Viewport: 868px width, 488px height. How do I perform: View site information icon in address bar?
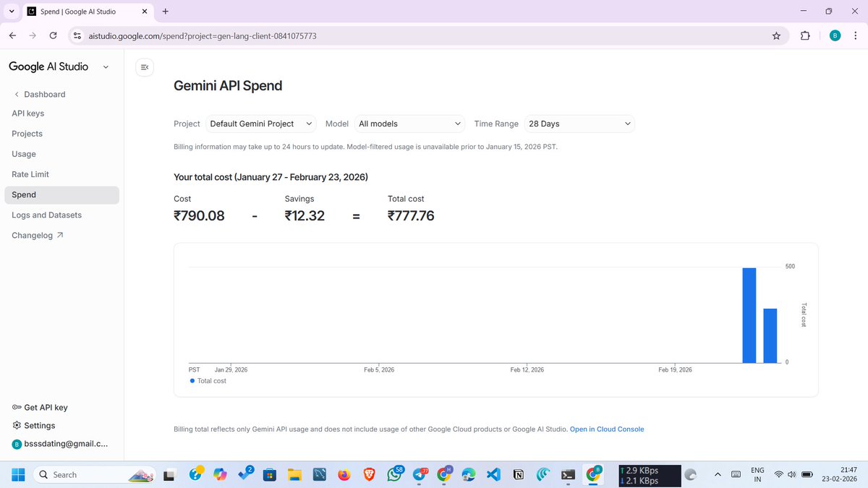click(78, 35)
